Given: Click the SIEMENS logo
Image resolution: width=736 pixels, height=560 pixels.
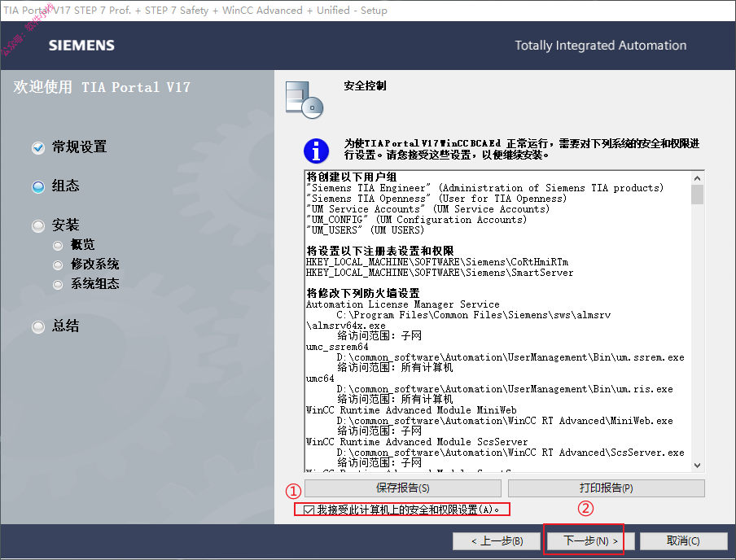Looking at the screenshot, I should click(81, 45).
